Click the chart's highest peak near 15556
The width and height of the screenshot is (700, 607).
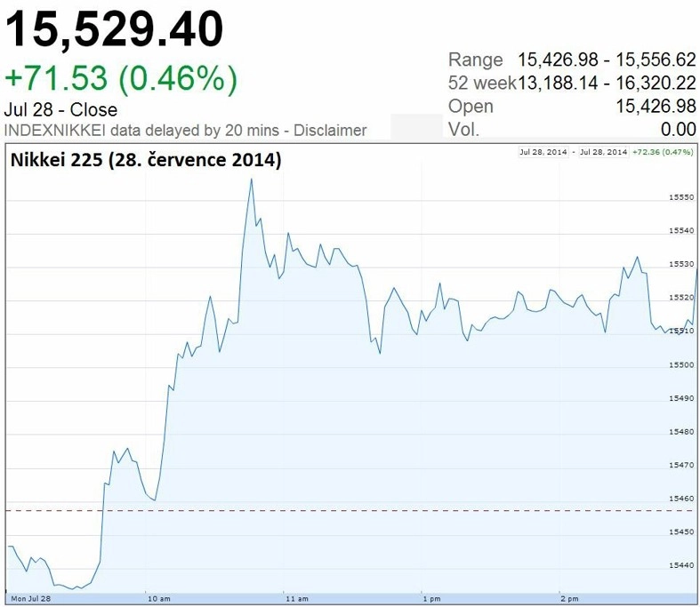coord(252,180)
